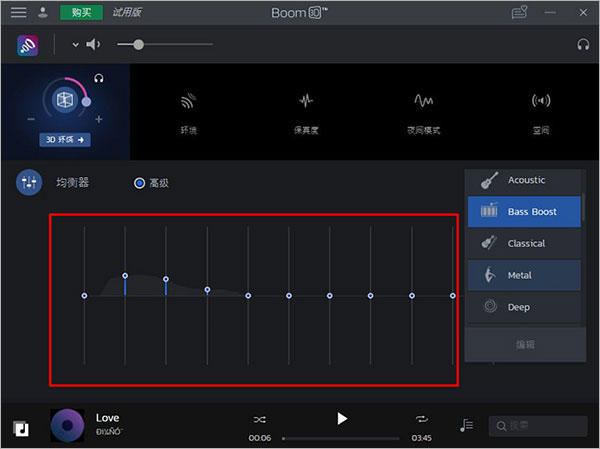Toggle the 保真度 fidelity effect
This screenshot has width=600, height=449.
coord(306,113)
